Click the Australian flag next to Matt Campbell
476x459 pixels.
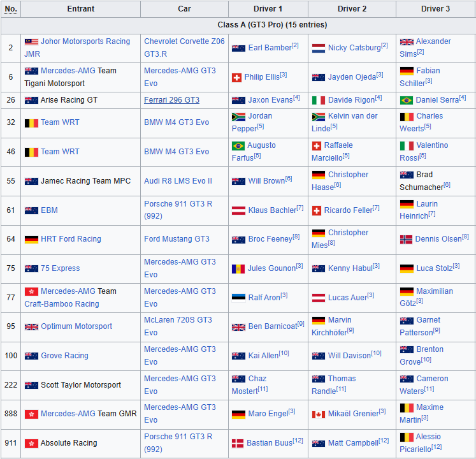point(319,443)
